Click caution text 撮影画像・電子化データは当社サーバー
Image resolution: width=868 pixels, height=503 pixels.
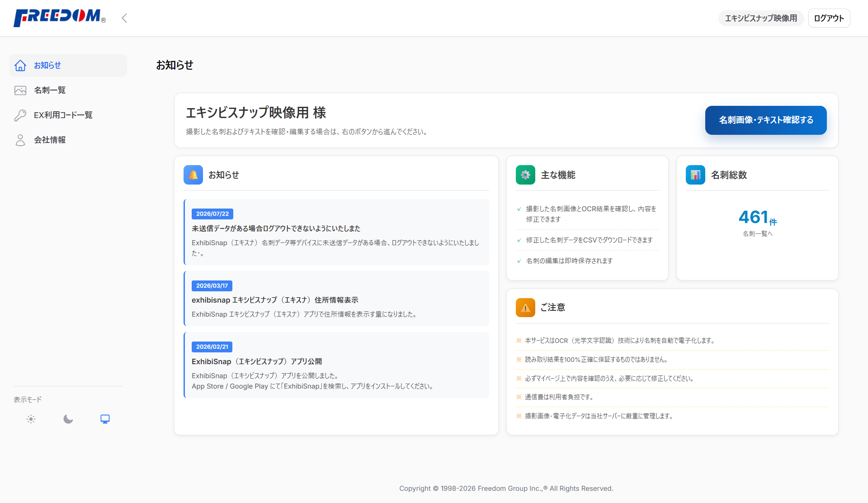click(599, 416)
